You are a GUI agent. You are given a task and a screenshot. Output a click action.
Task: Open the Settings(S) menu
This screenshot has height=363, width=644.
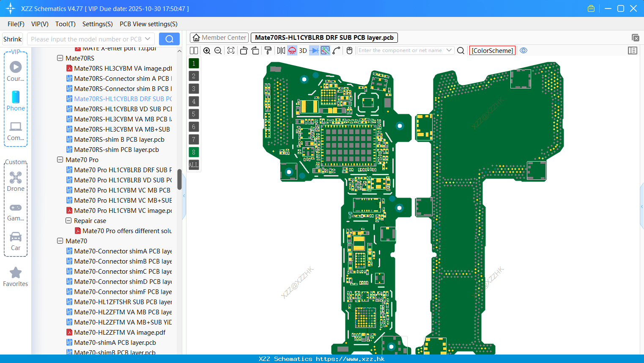[x=98, y=24]
